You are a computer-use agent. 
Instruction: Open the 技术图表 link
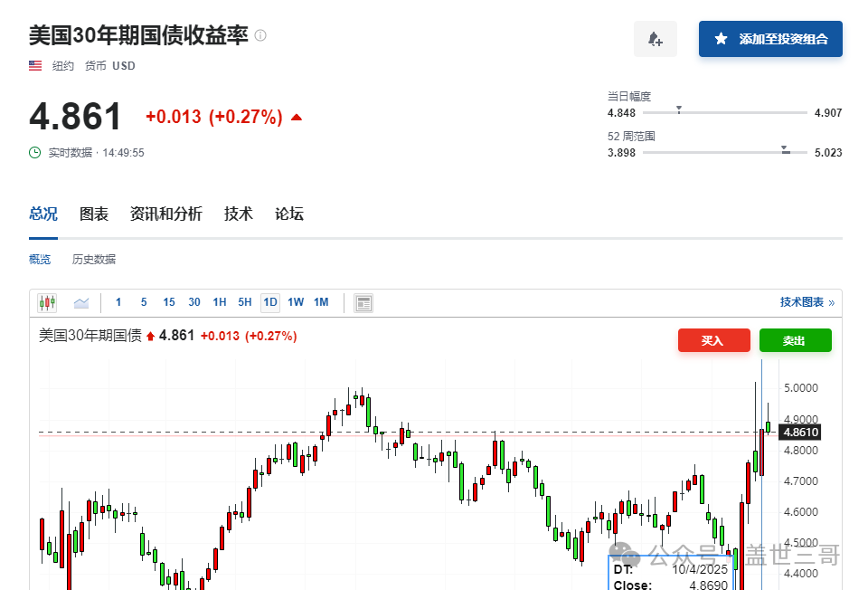807,302
